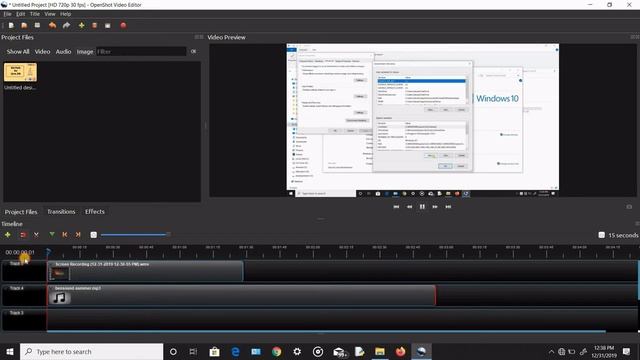Fast forward the video preview

tap(435, 207)
